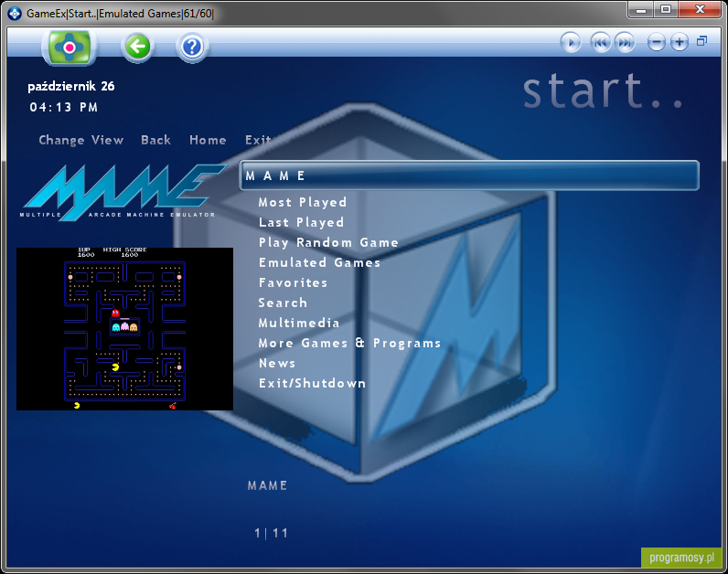Select the News menu item
Image resolution: width=728 pixels, height=574 pixels.
click(277, 363)
